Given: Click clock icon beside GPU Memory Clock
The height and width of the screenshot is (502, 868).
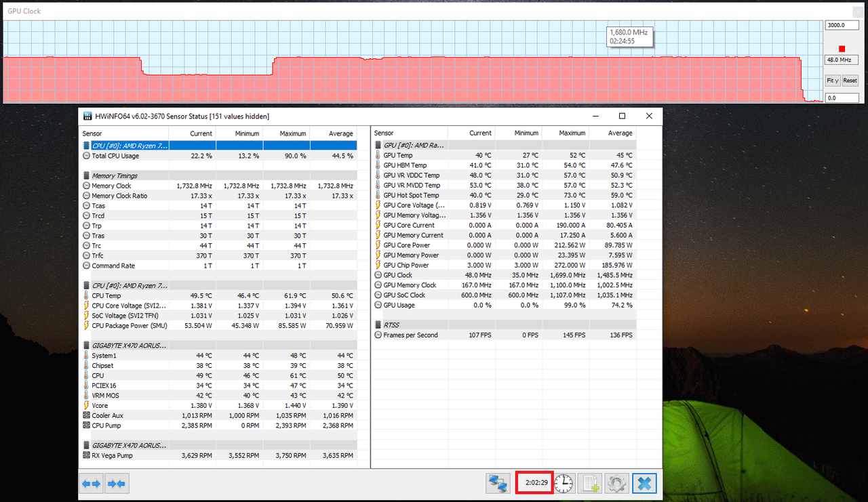Looking at the screenshot, I should click(x=378, y=285).
